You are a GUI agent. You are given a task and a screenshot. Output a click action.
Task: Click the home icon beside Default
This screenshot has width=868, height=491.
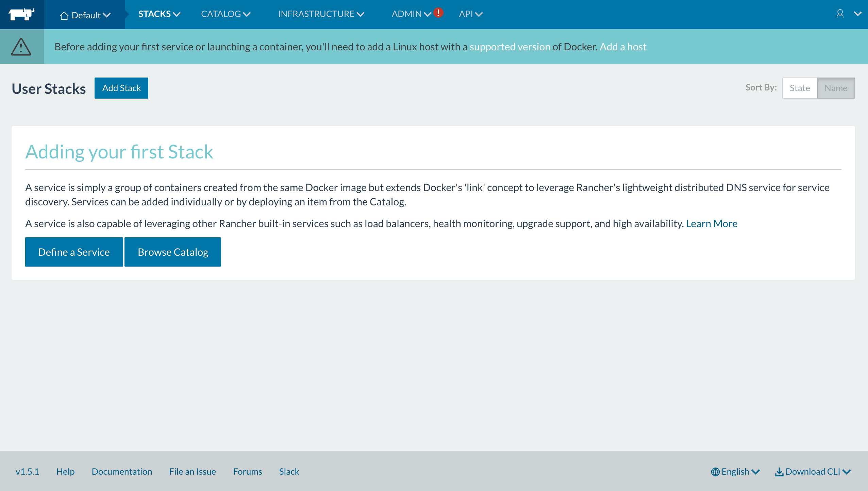pos(64,16)
